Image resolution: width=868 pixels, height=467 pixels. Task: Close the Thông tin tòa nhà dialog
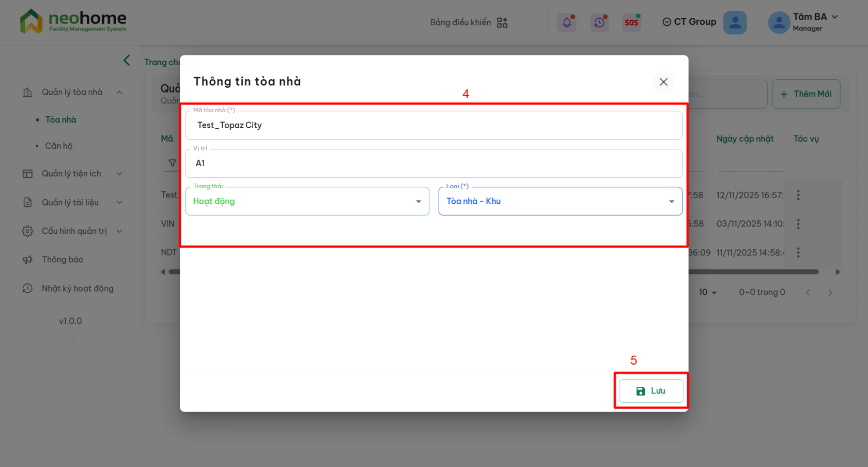(663, 82)
